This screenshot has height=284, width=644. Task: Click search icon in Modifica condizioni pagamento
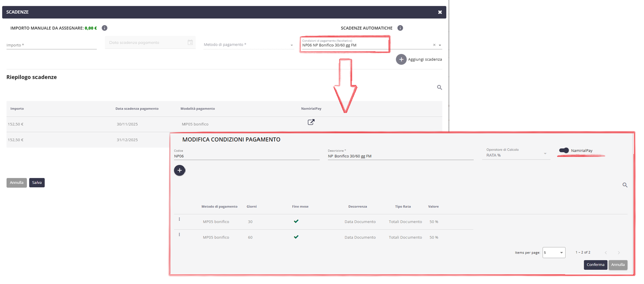(x=625, y=185)
